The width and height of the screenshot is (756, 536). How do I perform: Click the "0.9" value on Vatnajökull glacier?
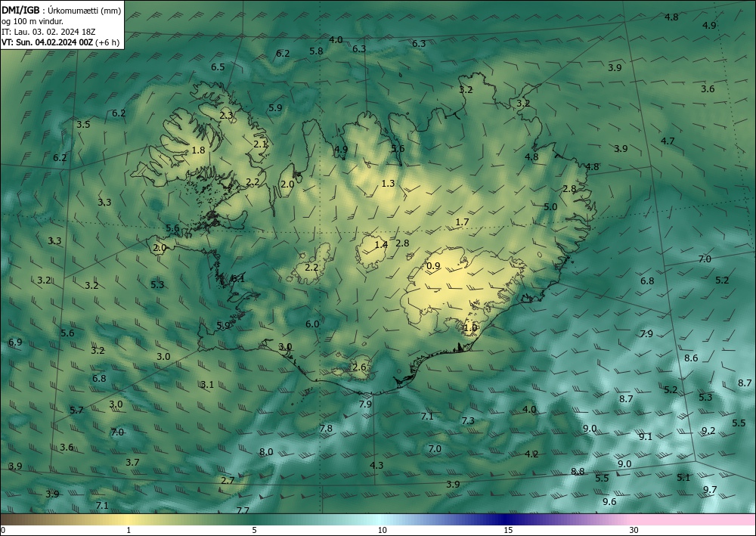[x=433, y=265]
